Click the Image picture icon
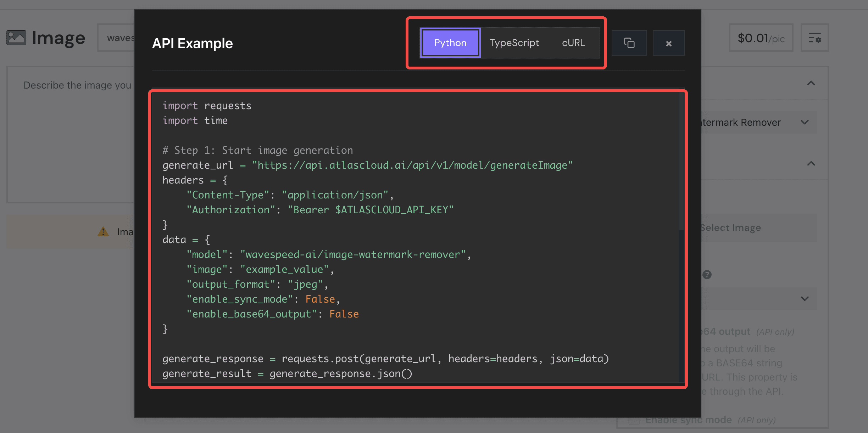868x433 pixels. click(16, 38)
